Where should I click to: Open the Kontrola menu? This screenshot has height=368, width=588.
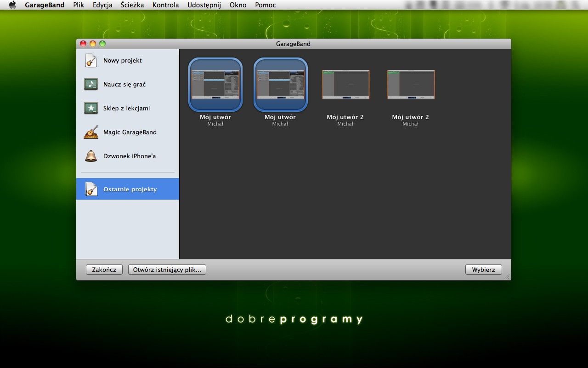pyautogui.click(x=166, y=5)
